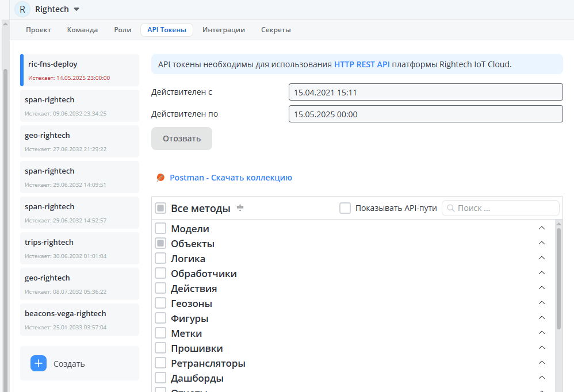Click the Создать label next to the plus button
574x392 pixels.
pos(69,364)
